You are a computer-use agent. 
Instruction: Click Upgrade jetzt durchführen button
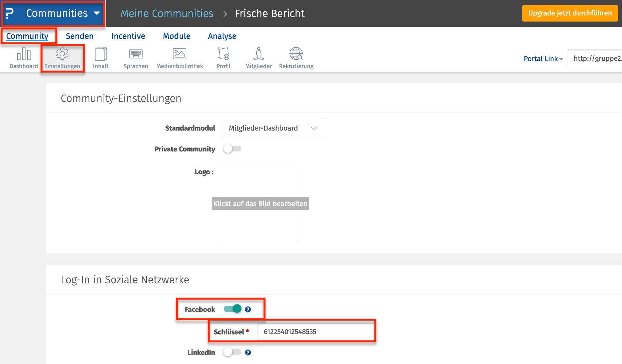(x=570, y=13)
